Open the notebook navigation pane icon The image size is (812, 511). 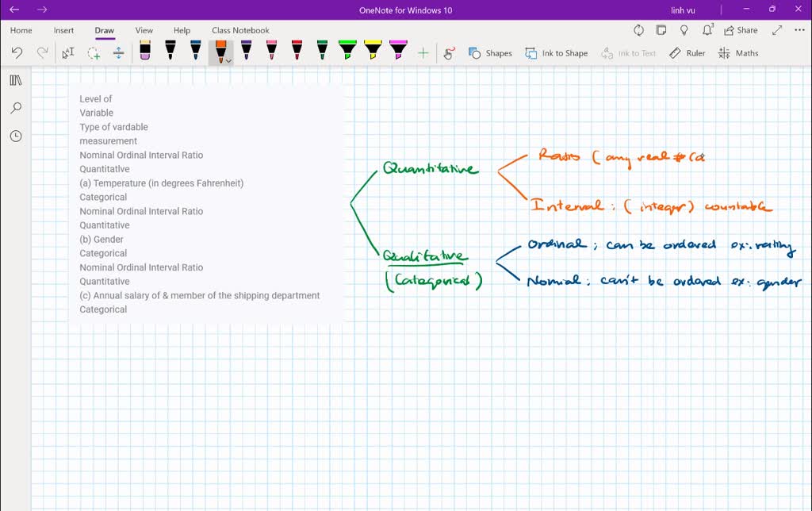click(x=15, y=80)
